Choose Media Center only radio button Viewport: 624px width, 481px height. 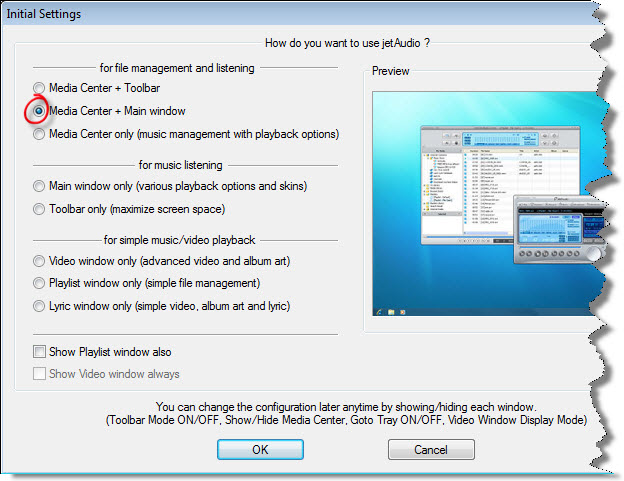click(x=39, y=134)
